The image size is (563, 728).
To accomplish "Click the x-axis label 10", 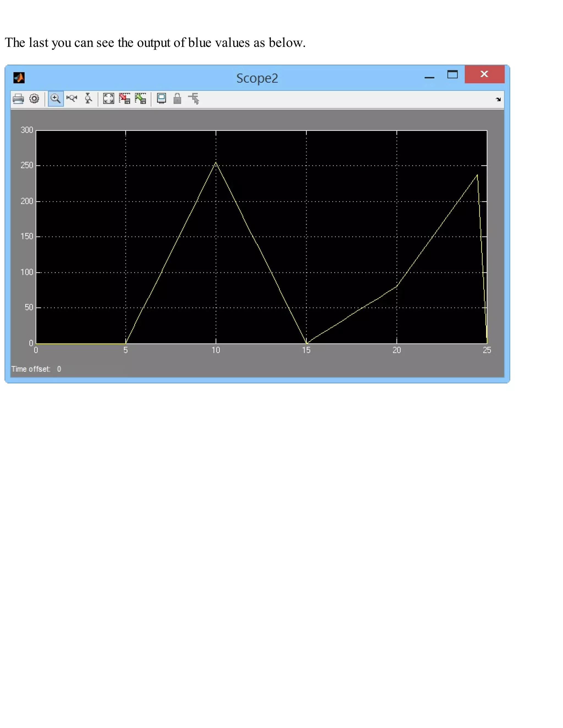I will click(x=216, y=350).
